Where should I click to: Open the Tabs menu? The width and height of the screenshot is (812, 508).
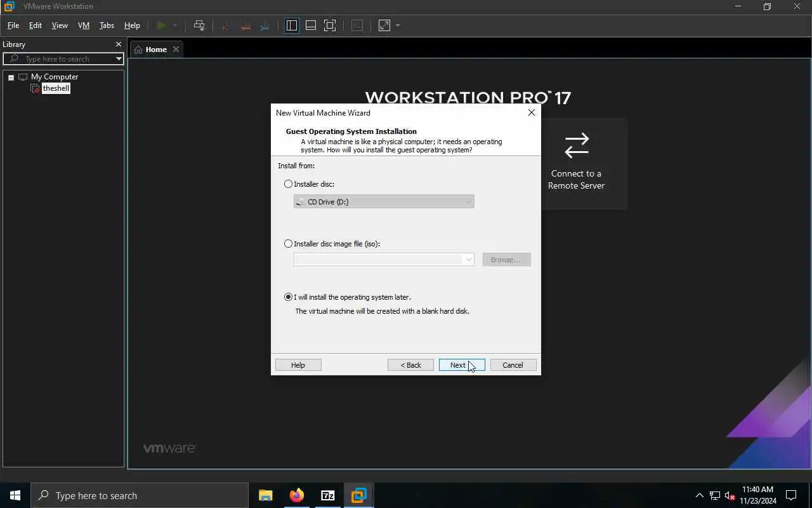[107, 25]
